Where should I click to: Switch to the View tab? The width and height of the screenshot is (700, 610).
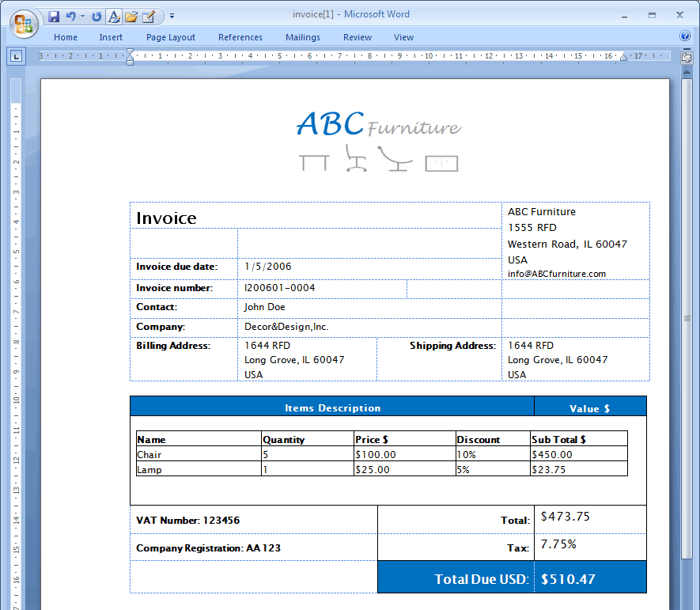tap(403, 37)
